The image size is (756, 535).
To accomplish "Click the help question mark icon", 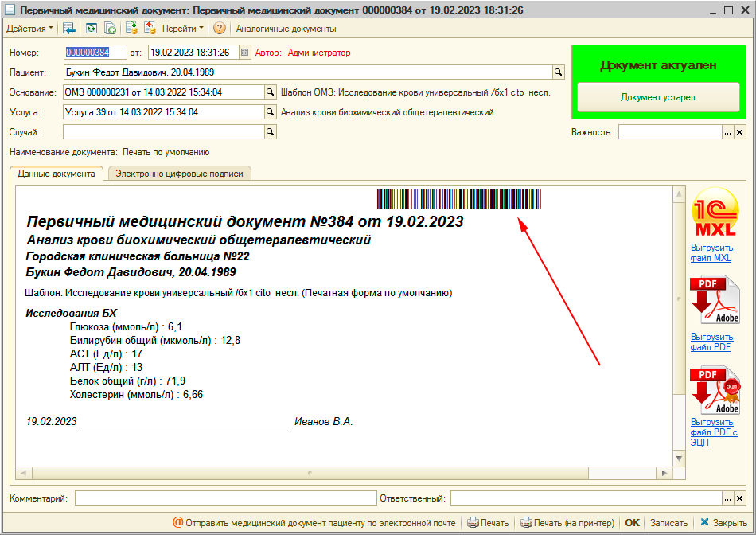I will click(x=220, y=28).
